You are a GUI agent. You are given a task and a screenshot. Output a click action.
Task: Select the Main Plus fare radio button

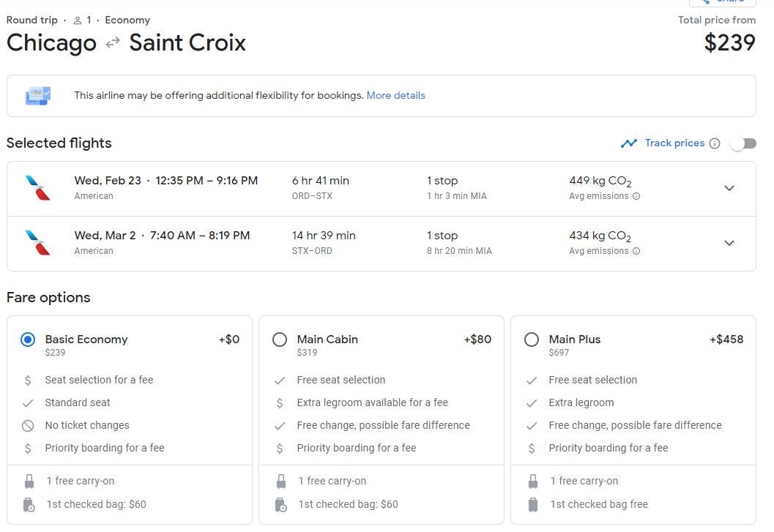[x=532, y=340]
